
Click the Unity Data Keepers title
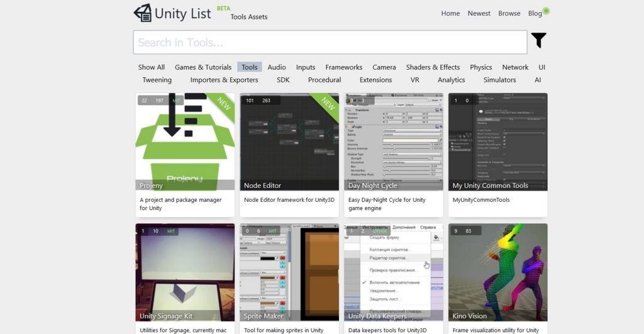(x=377, y=316)
